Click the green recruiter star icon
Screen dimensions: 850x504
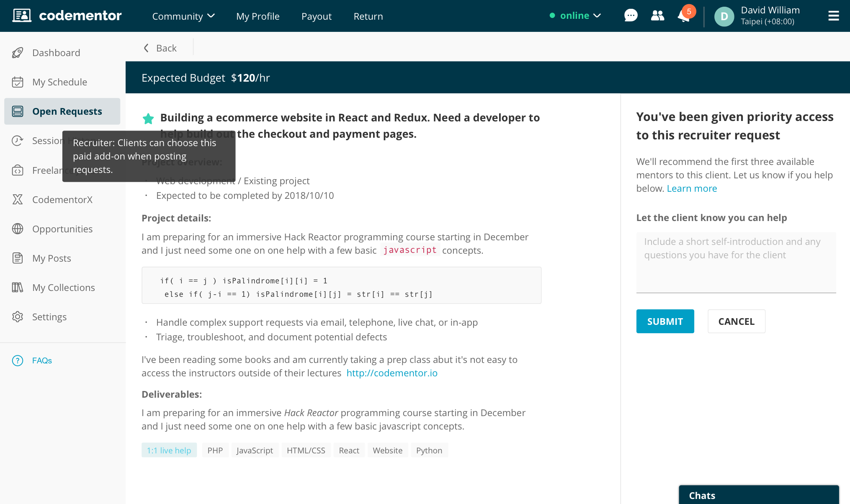[148, 119]
